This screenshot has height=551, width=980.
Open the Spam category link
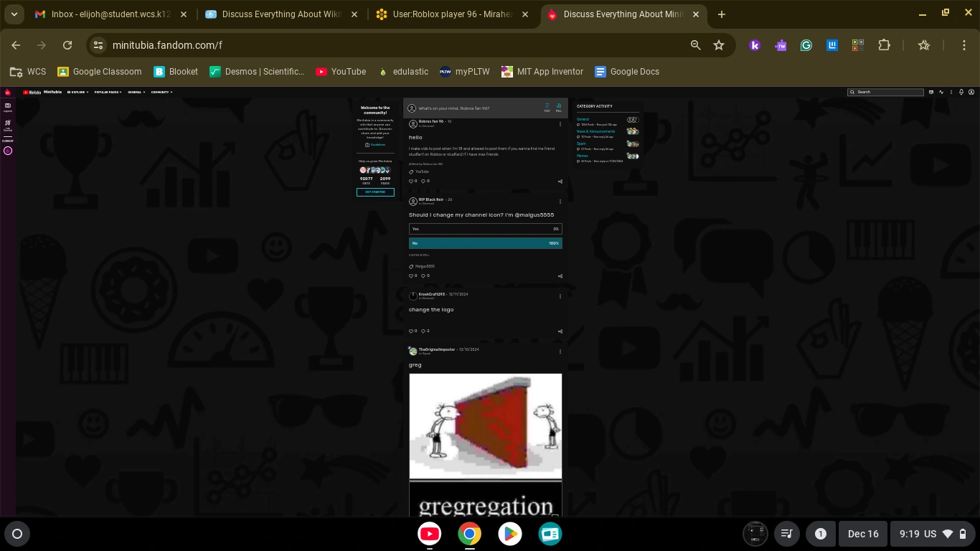pos(581,143)
